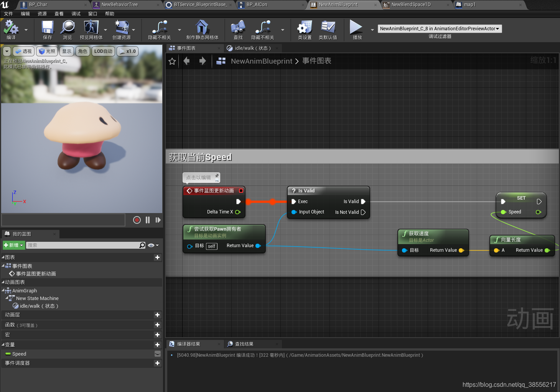Viewport: 560px width, 392px height.
Task: Collapse the AnimGraph tree node
Action: point(3,290)
